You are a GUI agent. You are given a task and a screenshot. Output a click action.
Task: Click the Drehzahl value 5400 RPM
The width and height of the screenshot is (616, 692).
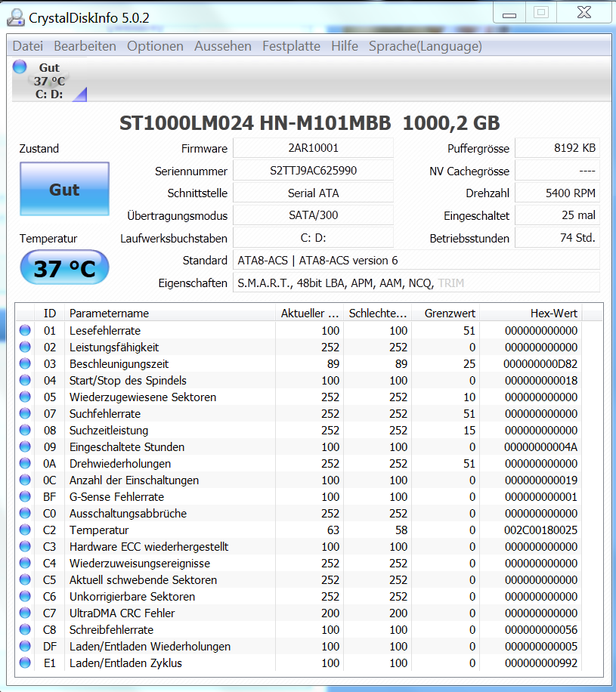(x=557, y=193)
